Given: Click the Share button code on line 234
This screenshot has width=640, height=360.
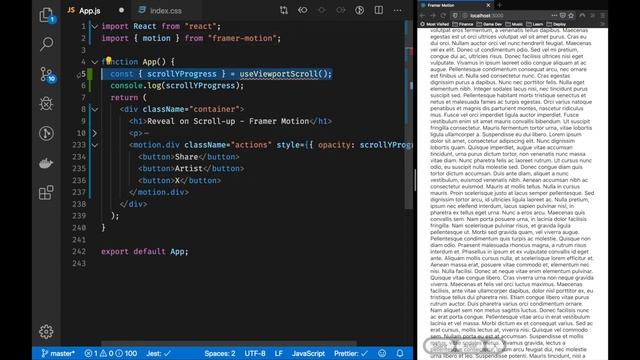Looking at the screenshot, I should [x=189, y=157].
